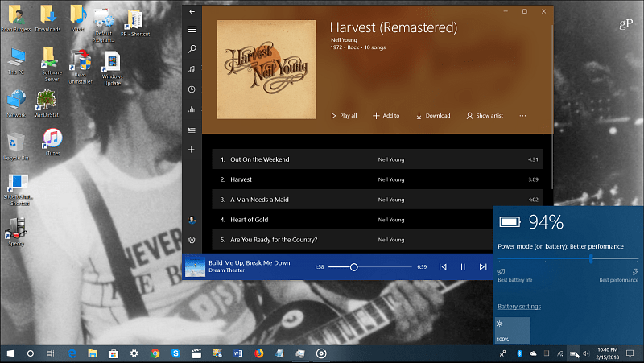Screen dimensions: 644x363
Task: Click Play all for Harvest album
Action: 345,116
